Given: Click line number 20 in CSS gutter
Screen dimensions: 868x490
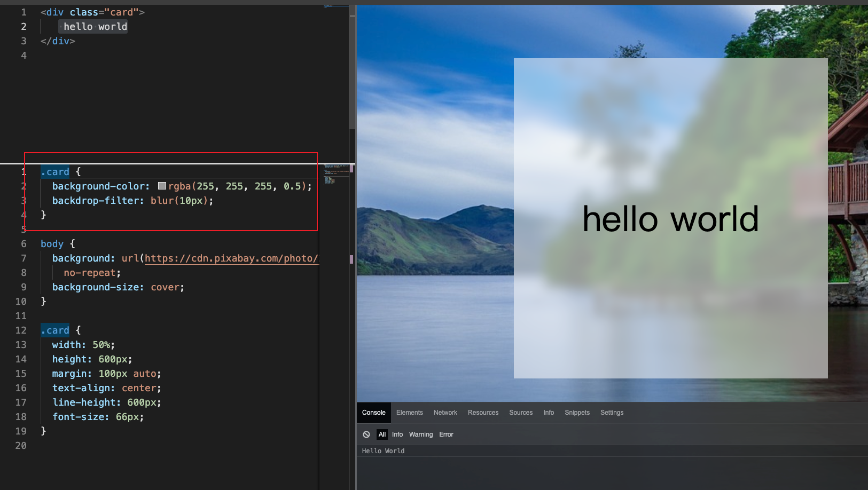Looking at the screenshot, I should click(21, 446).
